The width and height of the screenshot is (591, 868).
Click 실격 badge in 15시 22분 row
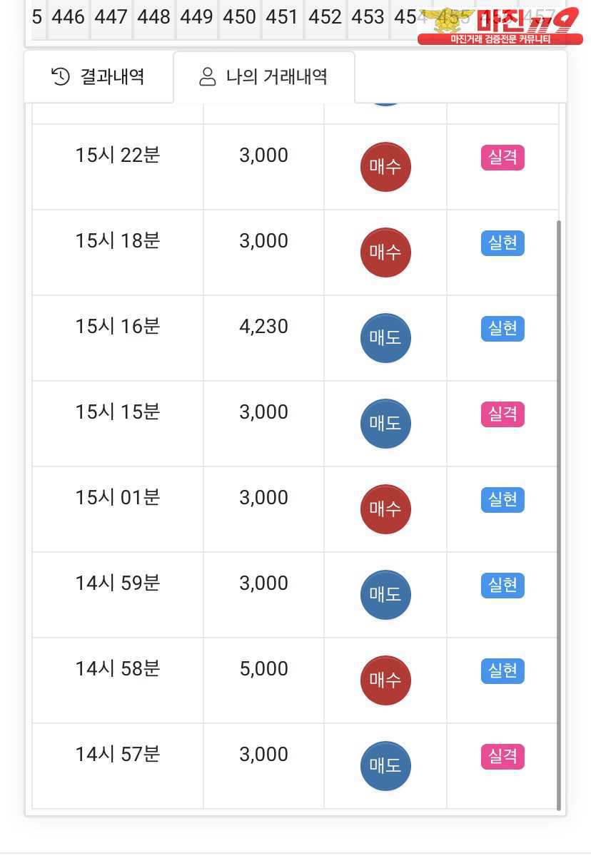[x=502, y=158]
